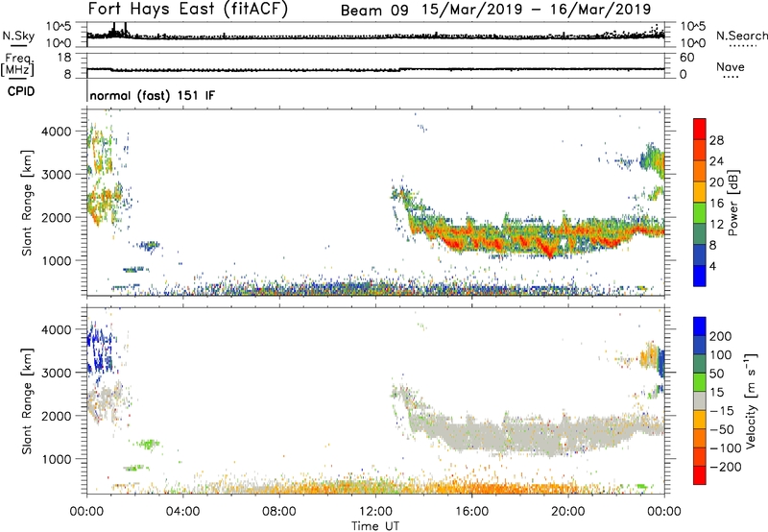Click the 'CPID' row label
768x532 pixels.
tap(21, 91)
